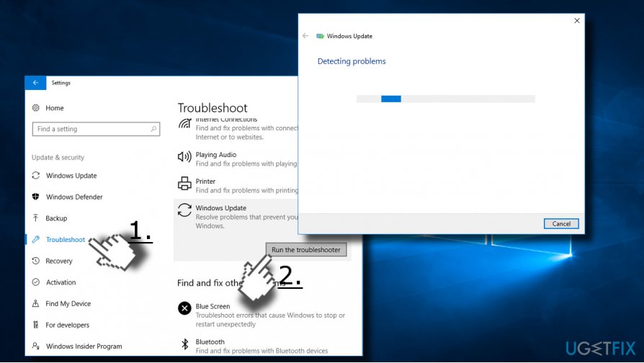The height and width of the screenshot is (363, 644).
Task: Click the Find My Device icon
Action: coord(36,303)
